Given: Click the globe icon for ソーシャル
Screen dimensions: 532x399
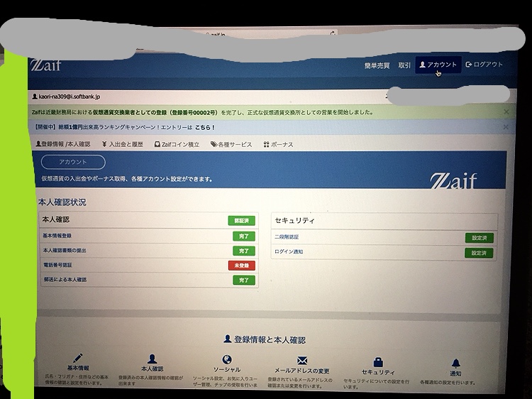Looking at the screenshot, I should coord(227,359).
